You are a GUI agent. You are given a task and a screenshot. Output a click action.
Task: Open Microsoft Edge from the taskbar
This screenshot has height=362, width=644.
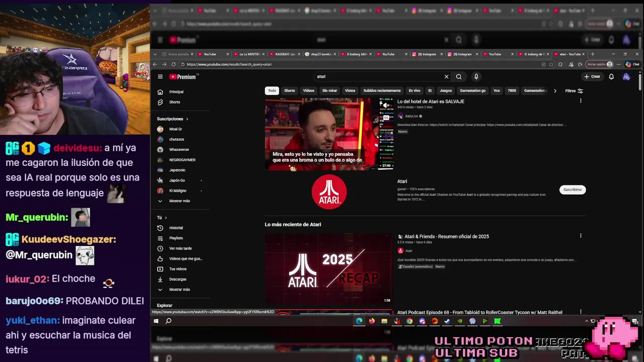pyautogui.click(x=359, y=321)
